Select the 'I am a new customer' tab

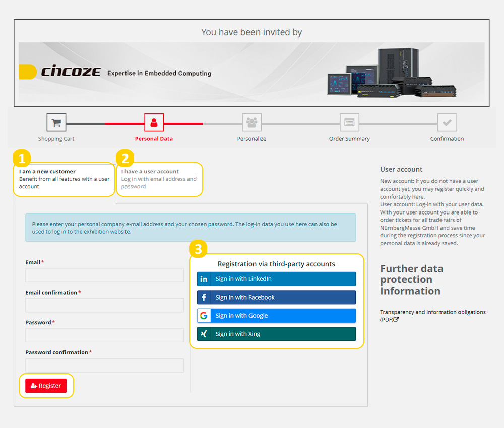65,179
